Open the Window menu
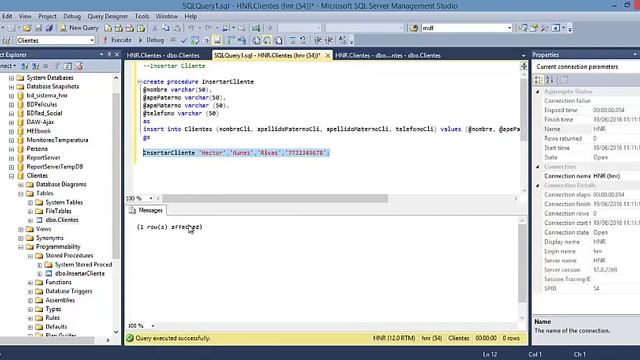640x360 pixels. 167,16
